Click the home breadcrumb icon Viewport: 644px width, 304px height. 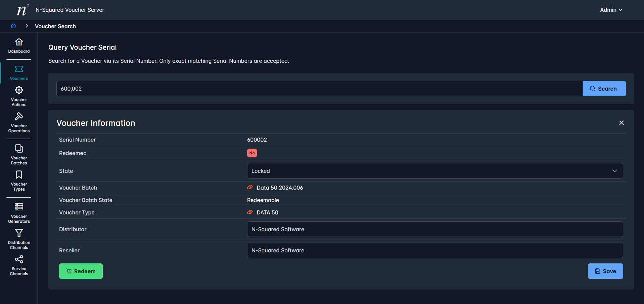coord(13,26)
